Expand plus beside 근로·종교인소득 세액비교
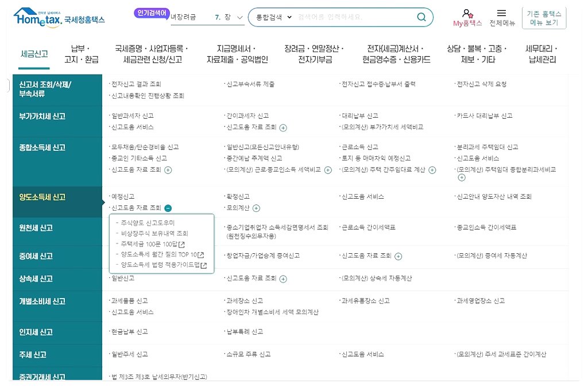588x387 pixels. click(x=328, y=171)
